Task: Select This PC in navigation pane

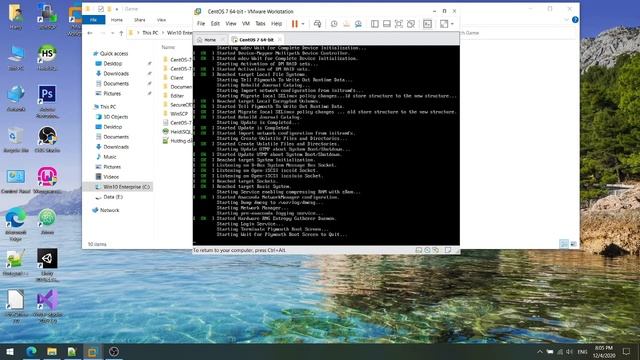Action: [x=108, y=107]
